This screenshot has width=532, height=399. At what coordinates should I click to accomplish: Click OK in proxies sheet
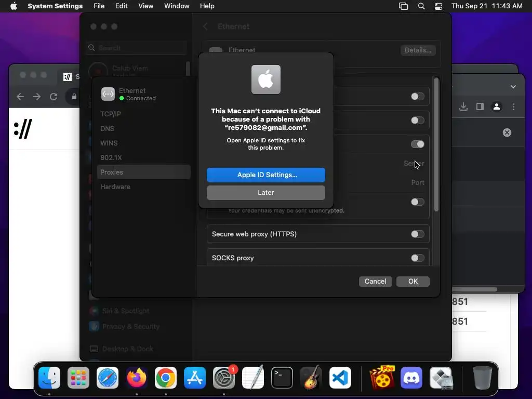(x=413, y=281)
